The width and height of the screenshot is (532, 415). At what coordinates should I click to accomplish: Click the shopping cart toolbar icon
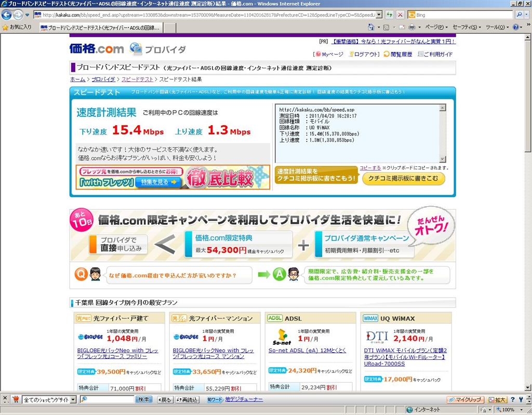(16, 399)
